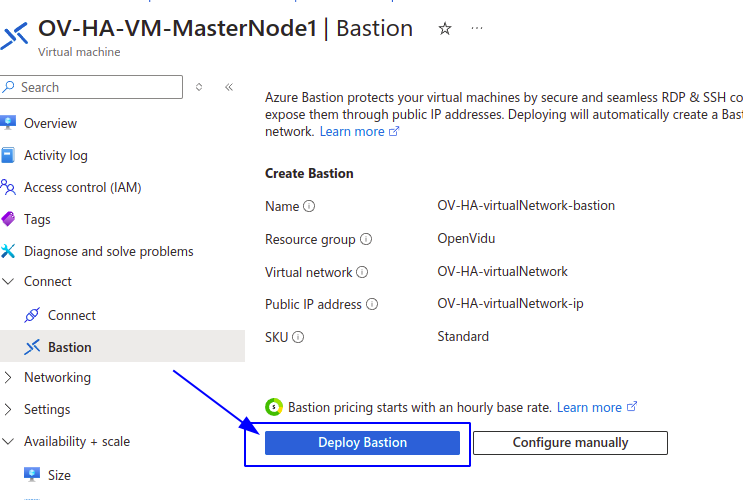Toggle expand/collapse all menu groups arrow
Screen dimensions: 743x500
pos(199,87)
